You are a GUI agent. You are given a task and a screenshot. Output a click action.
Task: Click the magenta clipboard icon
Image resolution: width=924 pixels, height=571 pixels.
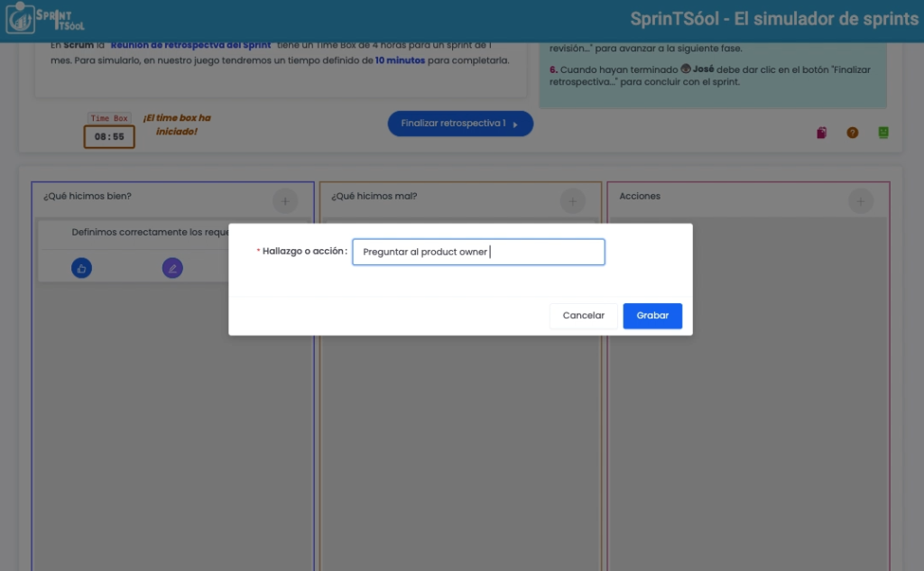click(x=821, y=133)
